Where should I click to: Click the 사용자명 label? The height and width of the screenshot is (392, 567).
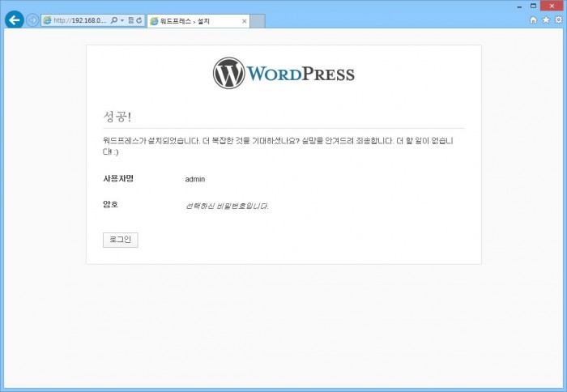click(118, 179)
